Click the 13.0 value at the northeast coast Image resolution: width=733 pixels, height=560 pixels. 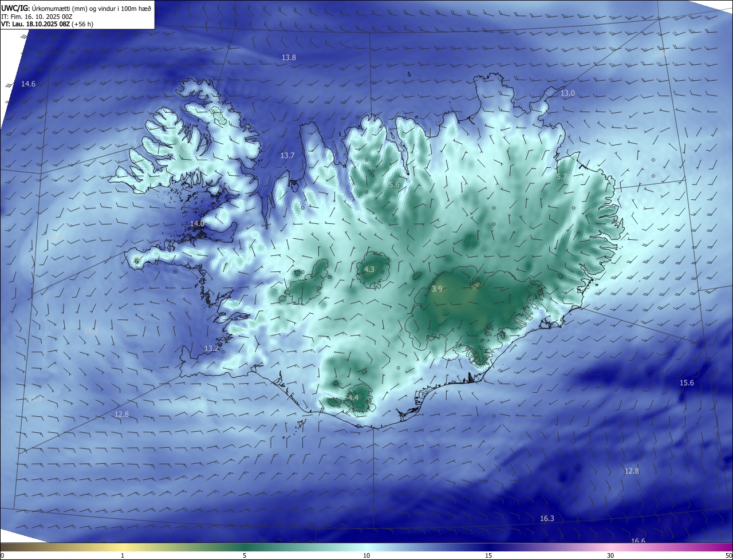click(x=568, y=93)
